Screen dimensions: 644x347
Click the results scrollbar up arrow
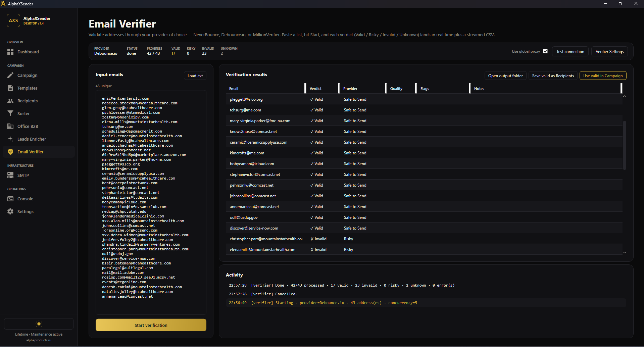click(x=625, y=96)
